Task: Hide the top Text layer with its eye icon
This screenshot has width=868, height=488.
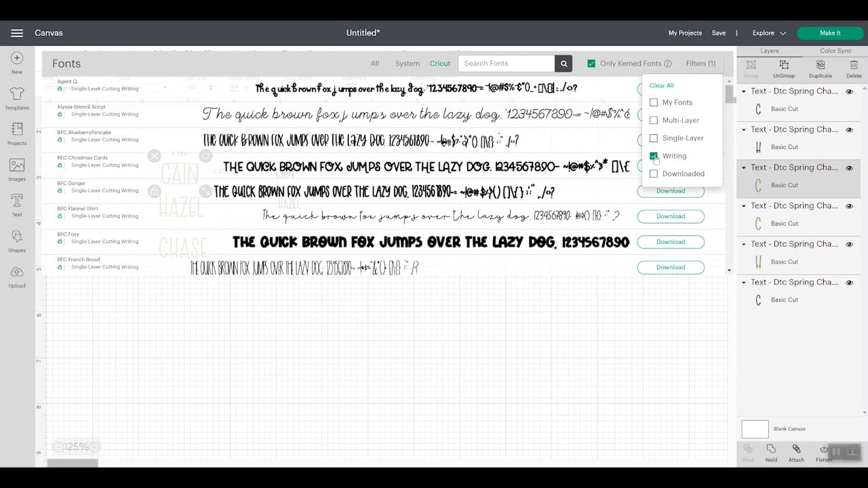Action: click(849, 91)
